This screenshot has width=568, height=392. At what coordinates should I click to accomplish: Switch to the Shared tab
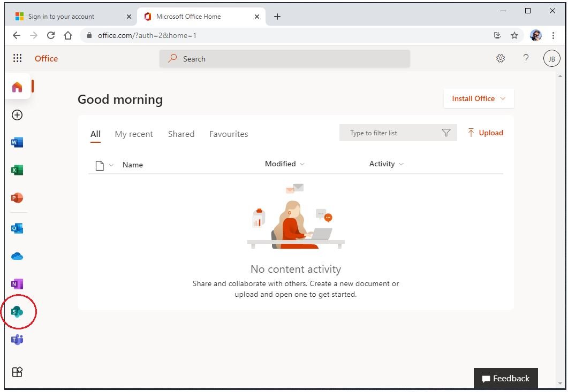pos(181,134)
